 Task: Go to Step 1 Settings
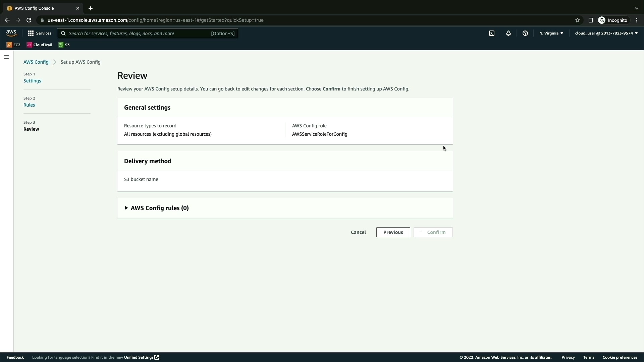coord(32,81)
